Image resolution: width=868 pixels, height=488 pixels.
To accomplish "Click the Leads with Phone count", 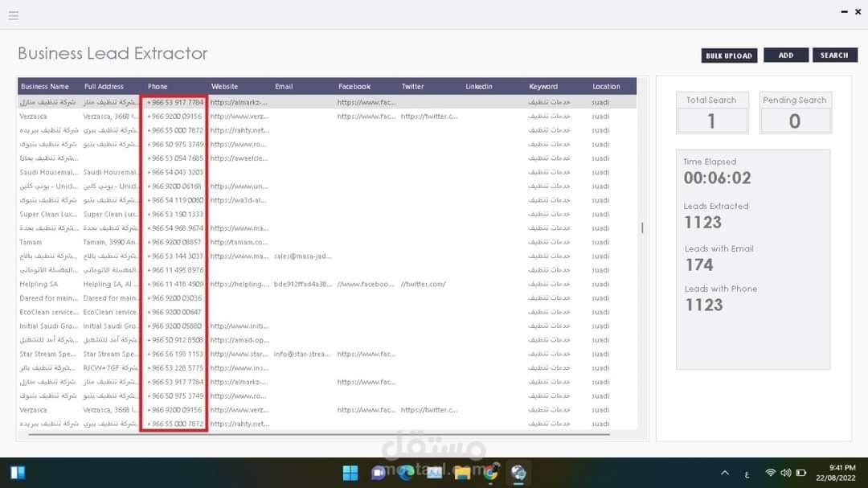I will (x=704, y=306).
